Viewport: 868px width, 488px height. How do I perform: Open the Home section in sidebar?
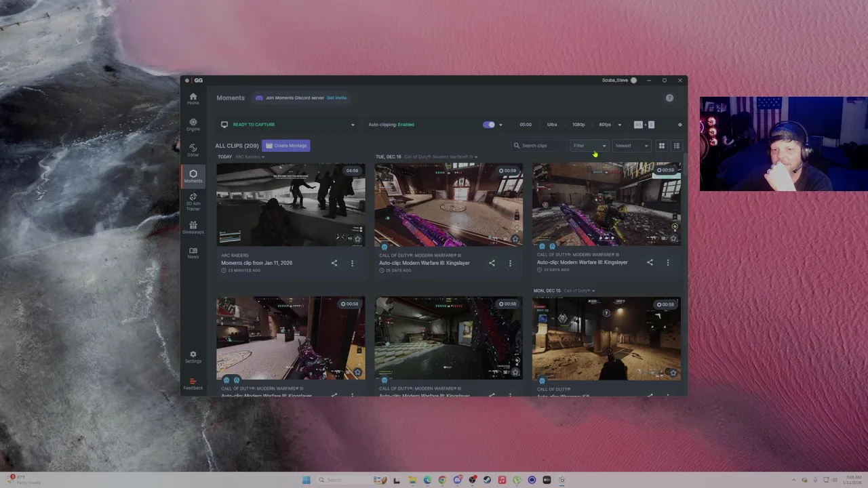click(x=193, y=99)
